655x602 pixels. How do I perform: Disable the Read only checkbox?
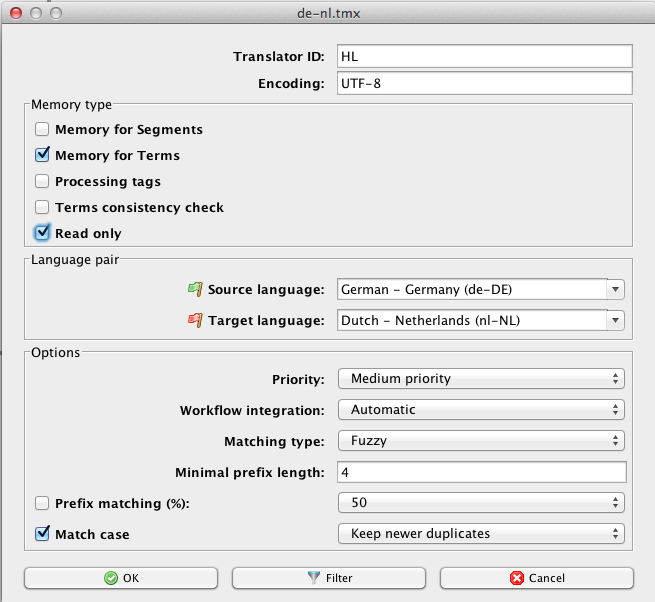pyautogui.click(x=42, y=233)
